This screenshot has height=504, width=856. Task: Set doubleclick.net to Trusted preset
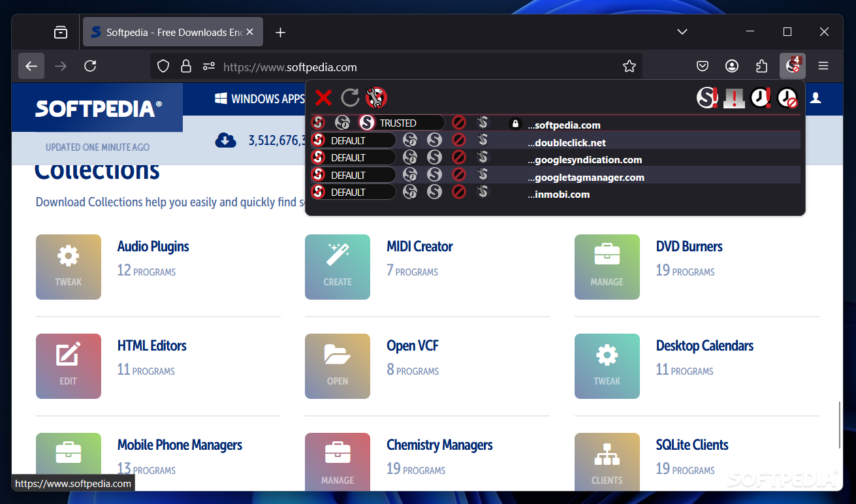[434, 140]
